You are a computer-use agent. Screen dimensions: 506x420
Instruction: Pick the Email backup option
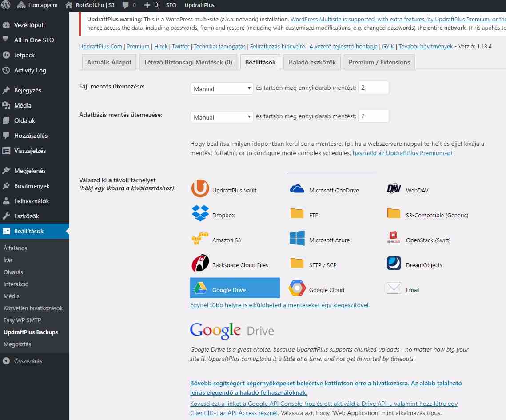(394, 288)
